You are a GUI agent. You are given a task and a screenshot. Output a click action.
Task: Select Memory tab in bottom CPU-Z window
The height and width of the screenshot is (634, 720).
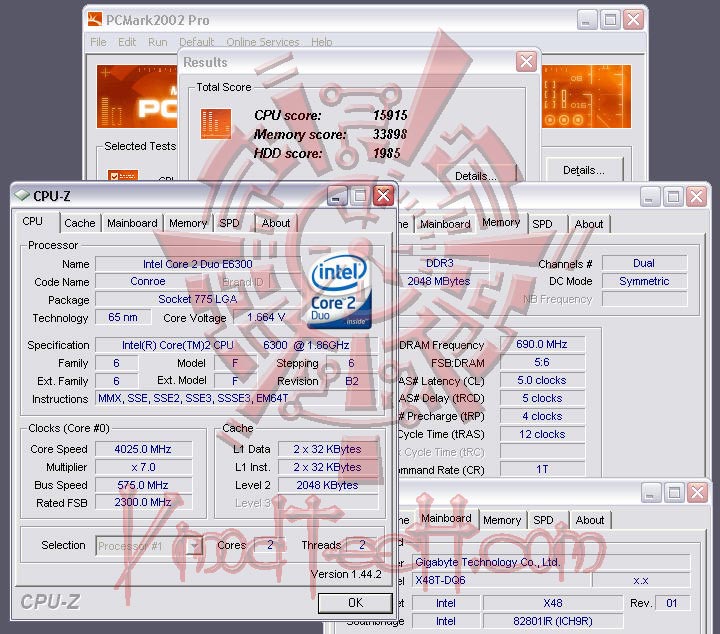[502, 520]
